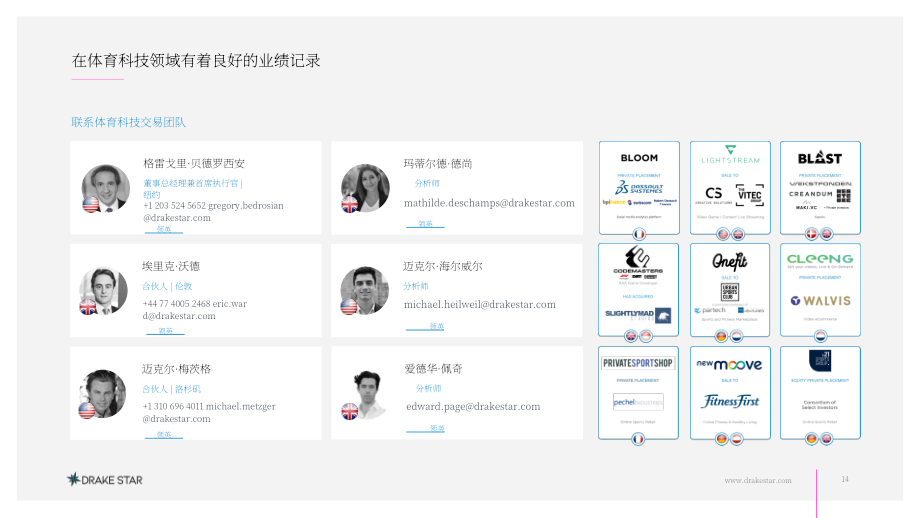920x518 pixels.
Task: Click the UK flag under the Blast card
Action: point(827,233)
